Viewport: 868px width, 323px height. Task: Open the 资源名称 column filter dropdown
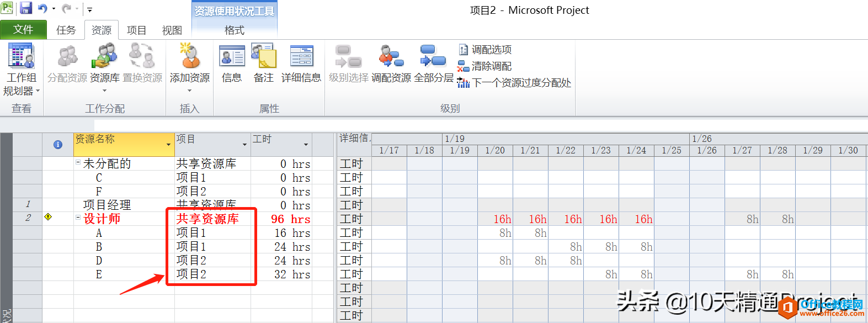[168, 145]
